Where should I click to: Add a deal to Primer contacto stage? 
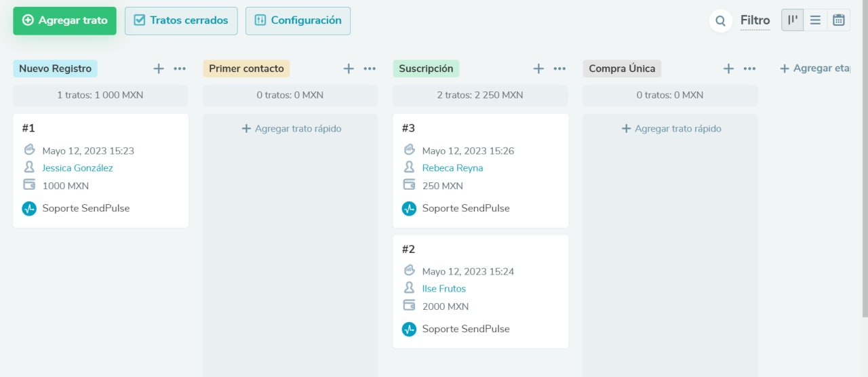(349, 68)
